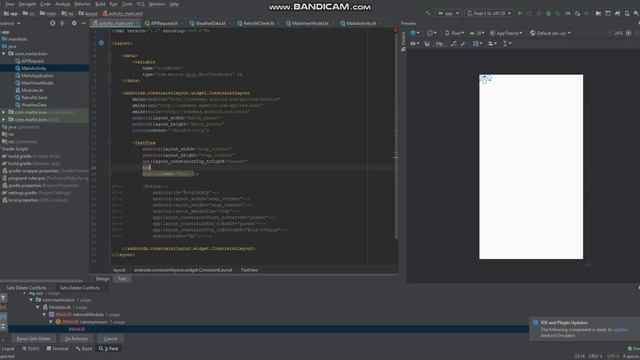Run the app with the green play button

pos(520,13)
